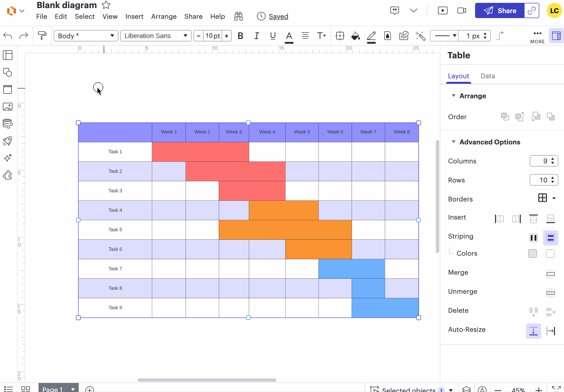Click the format painter icon
The width and height of the screenshot is (564, 392).
click(x=42, y=36)
